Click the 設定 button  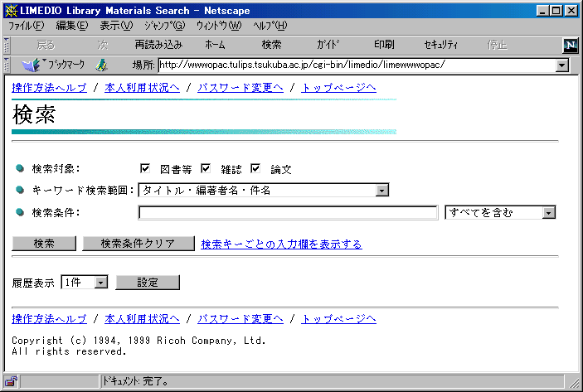click(x=148, y=283)
